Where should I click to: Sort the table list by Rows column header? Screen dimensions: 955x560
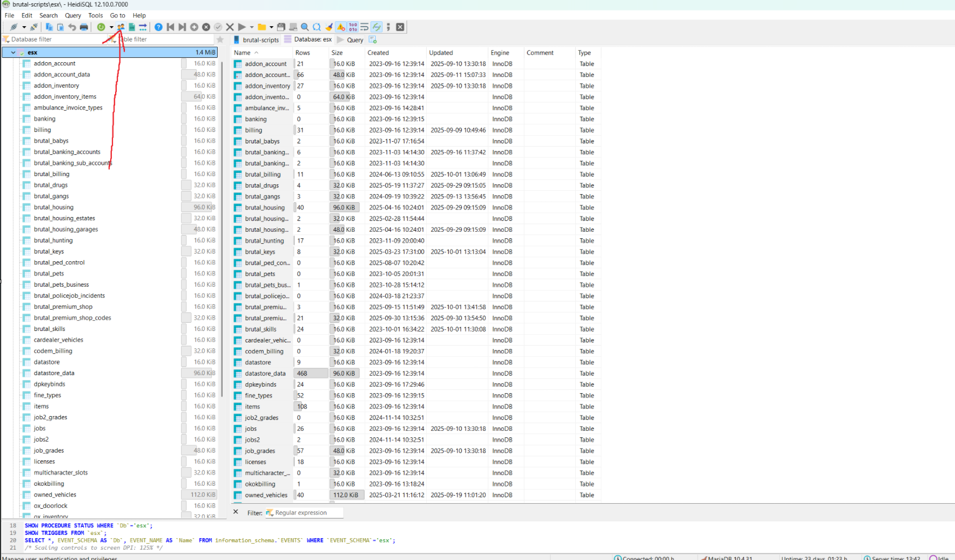click(x=303, y=53)
